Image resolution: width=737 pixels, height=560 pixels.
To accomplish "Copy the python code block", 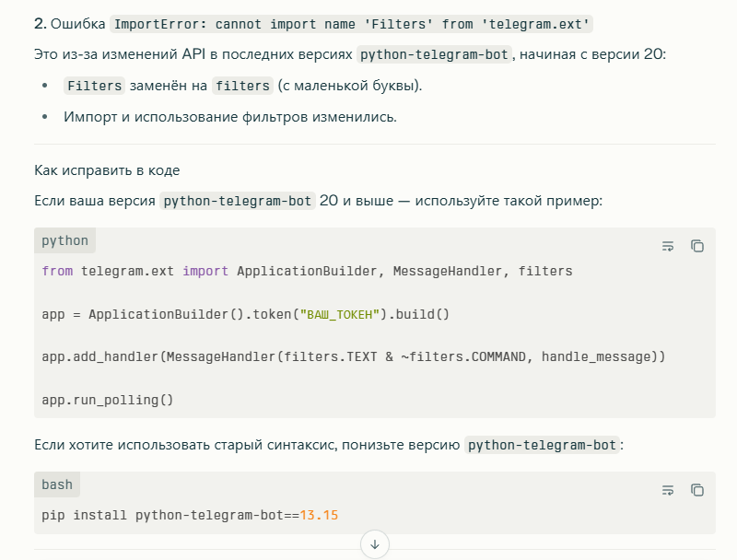I will point(697,246).
